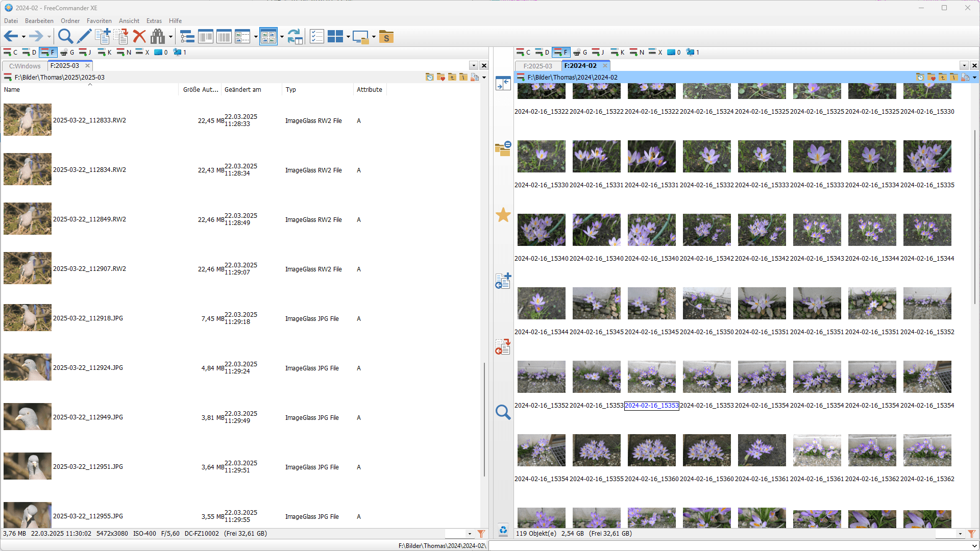Click the refresh sync arrows icon
The width and height of the screenshot is (980, 551).
[x=295, y=36]
